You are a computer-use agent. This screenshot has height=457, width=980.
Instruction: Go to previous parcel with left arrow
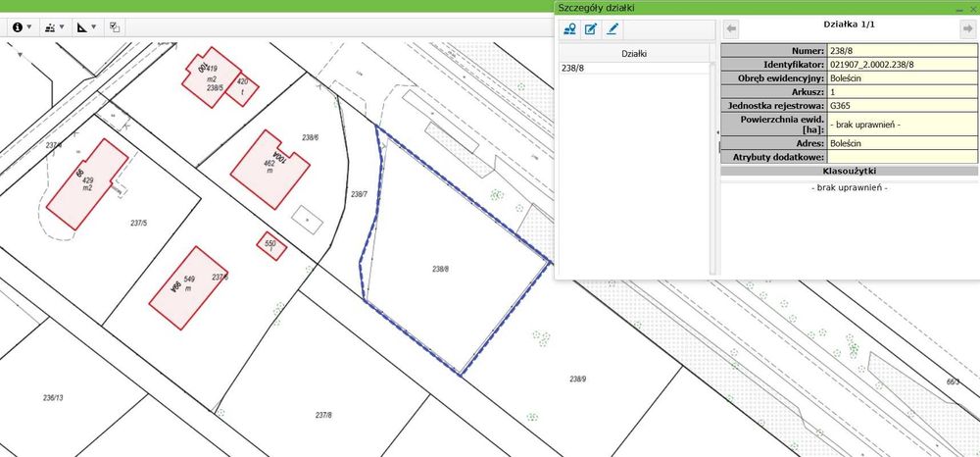coord(732,28)
